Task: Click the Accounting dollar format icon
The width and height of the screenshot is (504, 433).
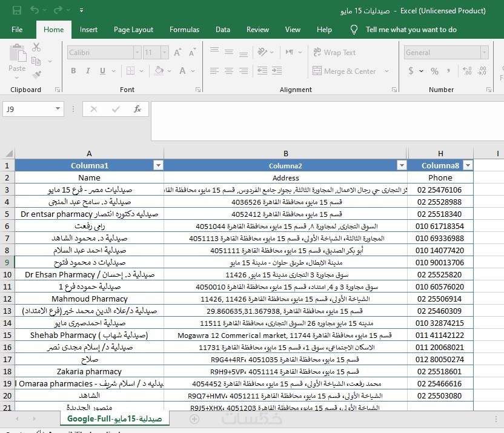Action: [x=411, y=71]
